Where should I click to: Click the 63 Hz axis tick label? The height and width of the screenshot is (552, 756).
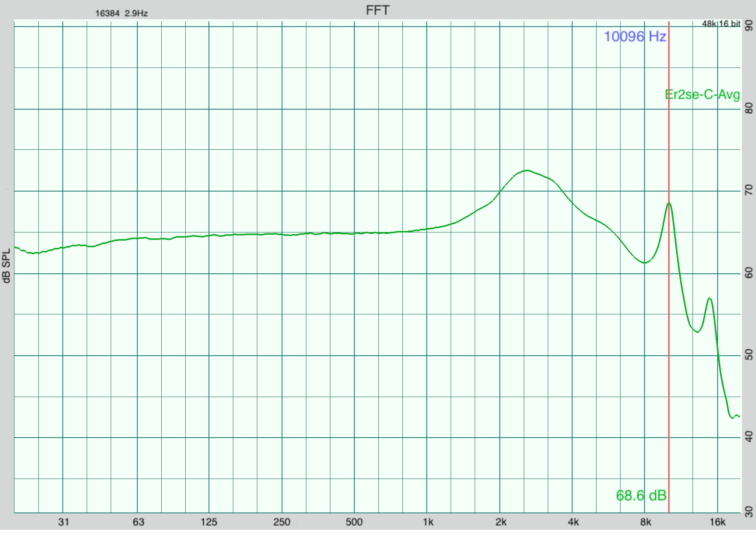[x=138, y=522]
